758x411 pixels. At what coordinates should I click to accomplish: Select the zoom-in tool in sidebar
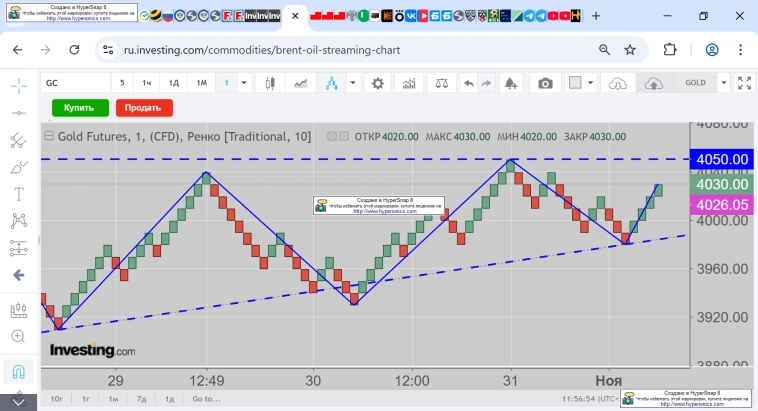pyautogui.click(x=18, y=337)
